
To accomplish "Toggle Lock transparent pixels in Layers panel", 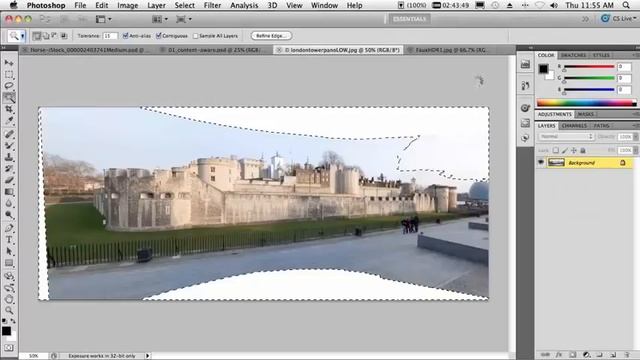I will (x=556, y=151).
